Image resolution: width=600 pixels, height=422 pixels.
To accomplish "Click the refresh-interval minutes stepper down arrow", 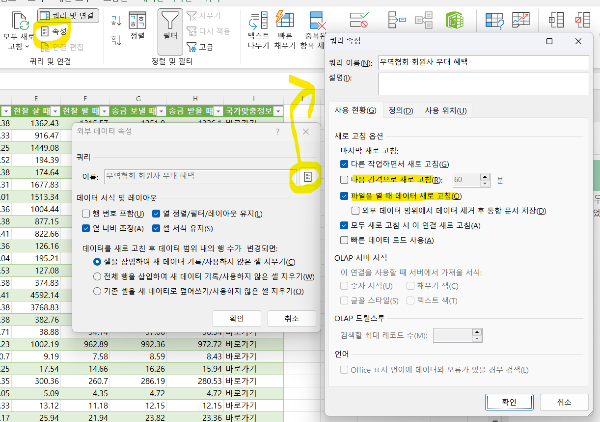I will (485, 183).
